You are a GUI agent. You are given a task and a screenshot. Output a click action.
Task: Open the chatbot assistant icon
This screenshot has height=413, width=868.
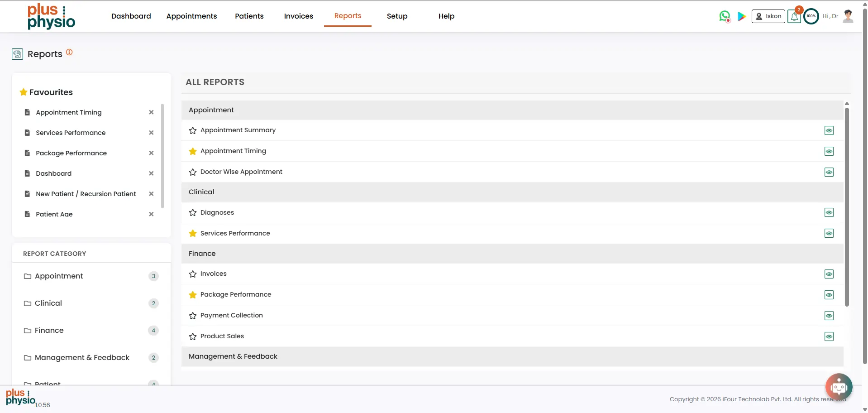point(839,387)
